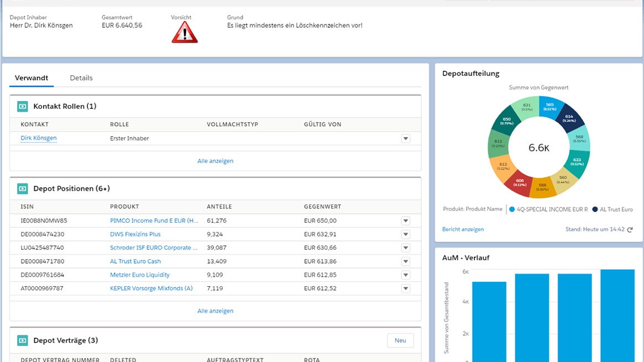Open DWS Flexizins Plus product link
Viewport: 644px width, 362px height.
point(135,234)
